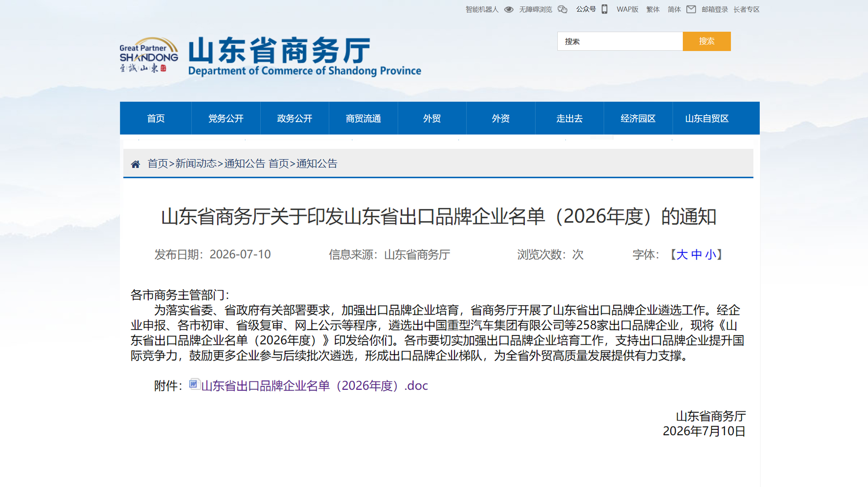868x487 pixels.
Task: Click the WeChat public account icon
Action: [563, 9]
